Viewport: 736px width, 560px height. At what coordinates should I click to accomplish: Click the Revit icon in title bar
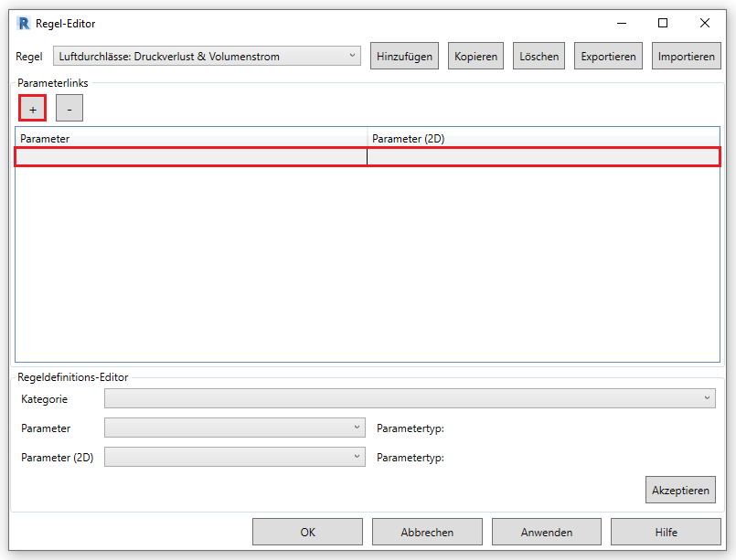[24, 24]
